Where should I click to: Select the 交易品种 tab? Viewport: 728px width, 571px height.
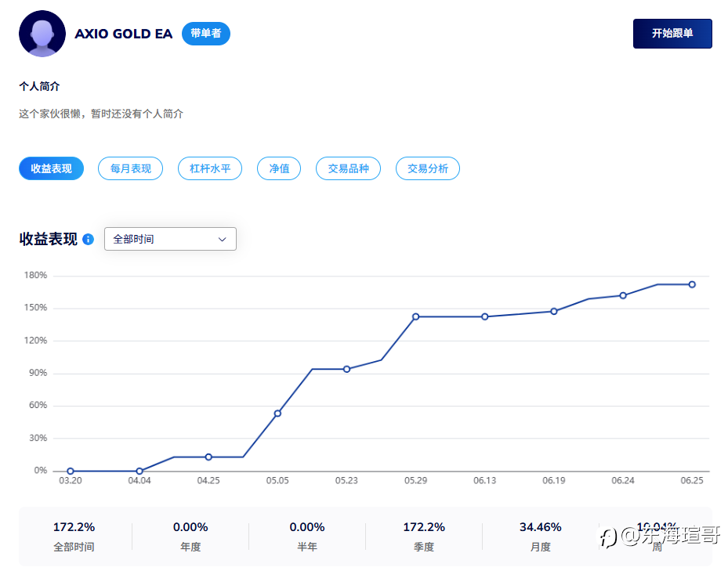click(348, 168)
